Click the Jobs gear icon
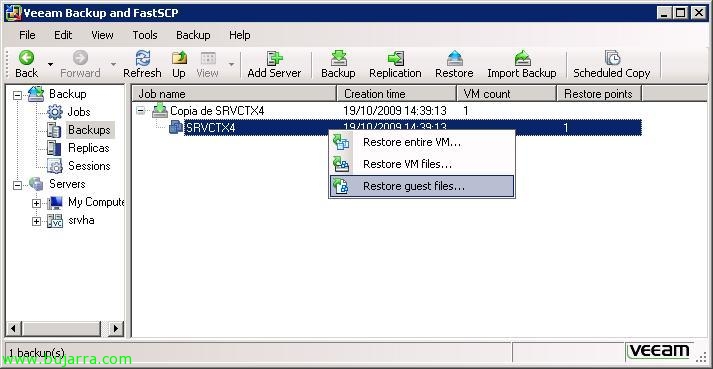This screenshot has height=369, width=713. click(55, 112)
